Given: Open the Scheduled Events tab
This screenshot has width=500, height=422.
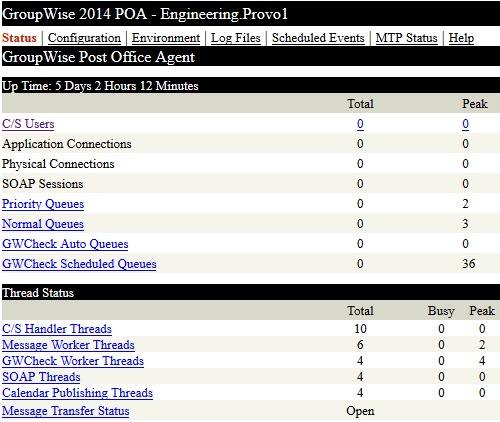Looking at the screenshot, I should coord(318,38).
